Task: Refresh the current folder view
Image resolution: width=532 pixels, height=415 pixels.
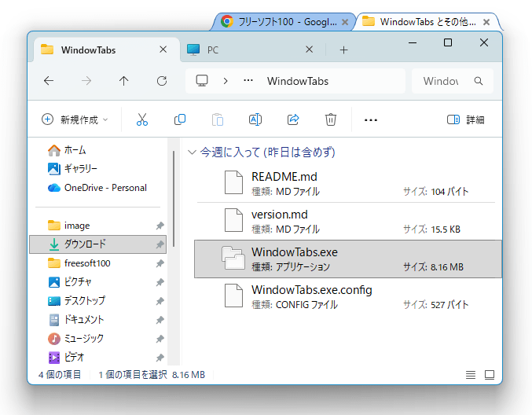Action: [x=162, y=81]
